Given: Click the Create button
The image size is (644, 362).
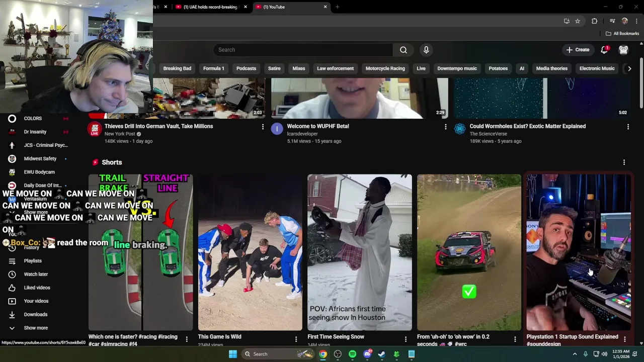Looking at the screenshot, I should pos(578,50).
